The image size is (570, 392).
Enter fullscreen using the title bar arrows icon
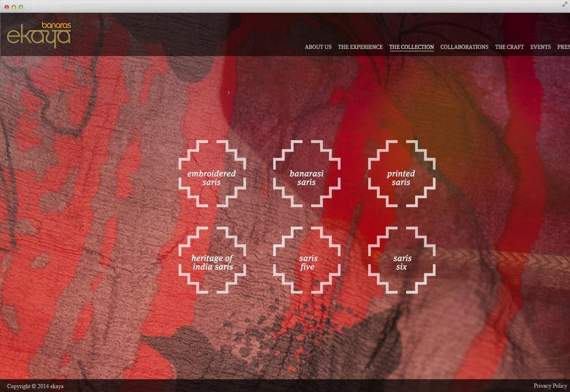564,5
